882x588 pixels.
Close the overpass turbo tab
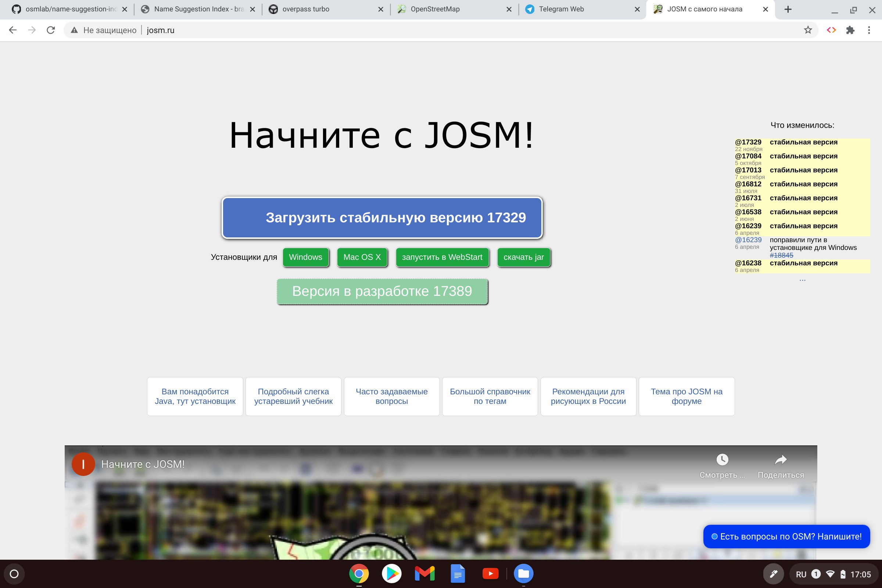[x=381, y=10]
